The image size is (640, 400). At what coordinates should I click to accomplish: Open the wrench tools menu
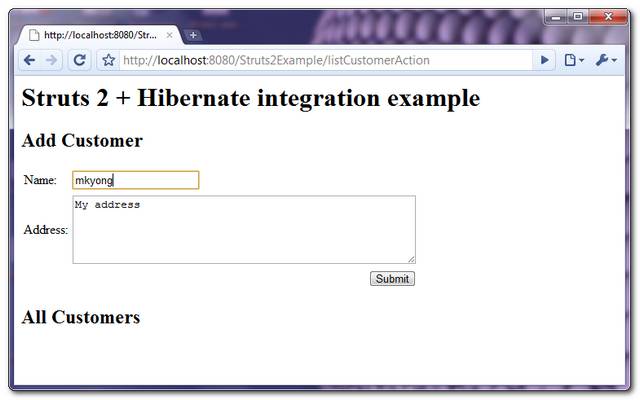606,60
